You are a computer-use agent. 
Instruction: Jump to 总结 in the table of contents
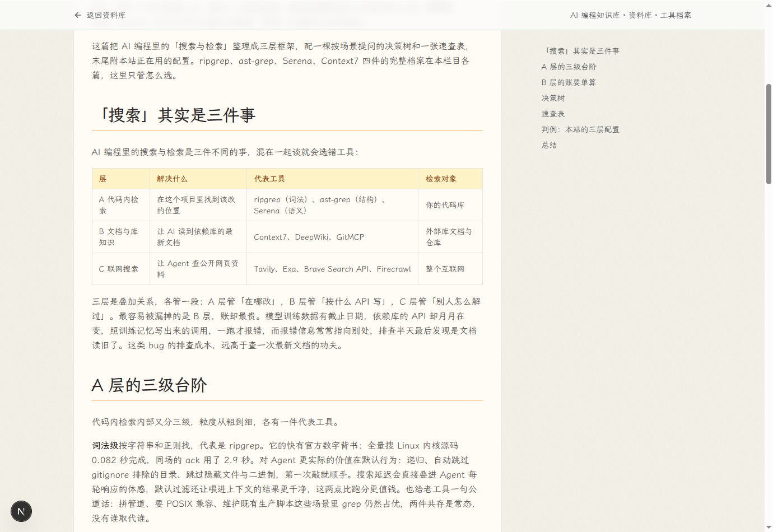(x=549, y=145)
